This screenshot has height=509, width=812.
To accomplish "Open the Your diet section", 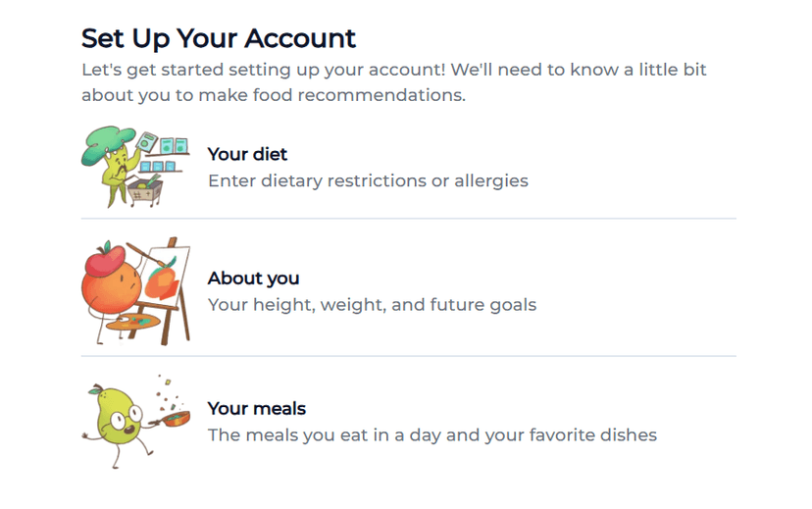I will point(247,154).
